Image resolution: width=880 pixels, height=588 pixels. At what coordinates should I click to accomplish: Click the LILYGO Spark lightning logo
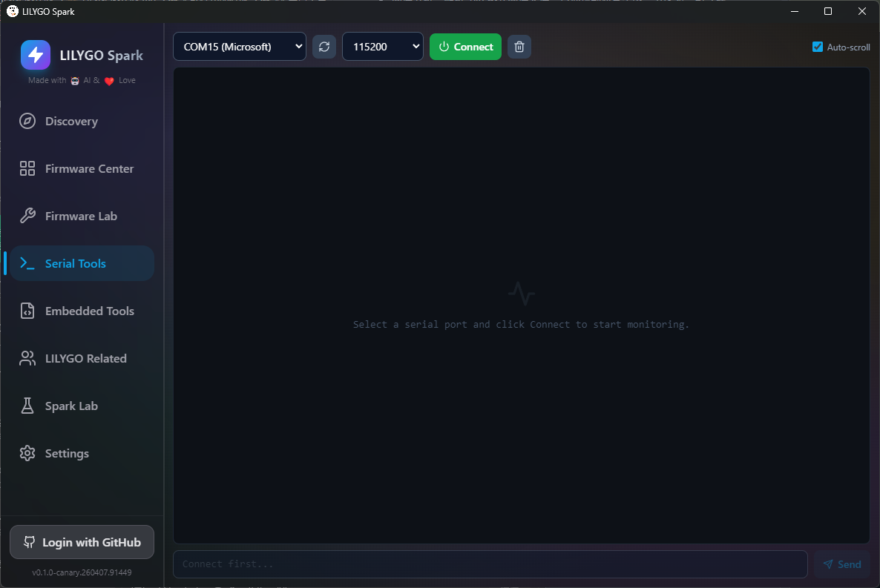point(36,55)
